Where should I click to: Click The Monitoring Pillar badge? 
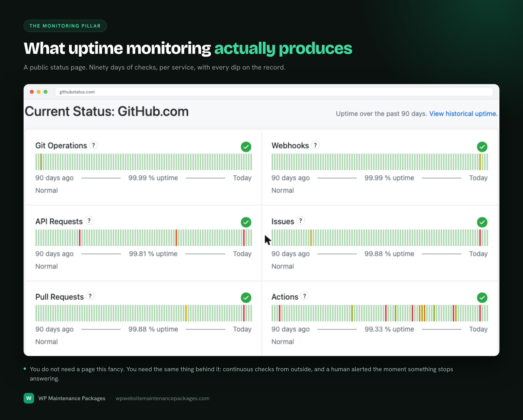(65, 26)
